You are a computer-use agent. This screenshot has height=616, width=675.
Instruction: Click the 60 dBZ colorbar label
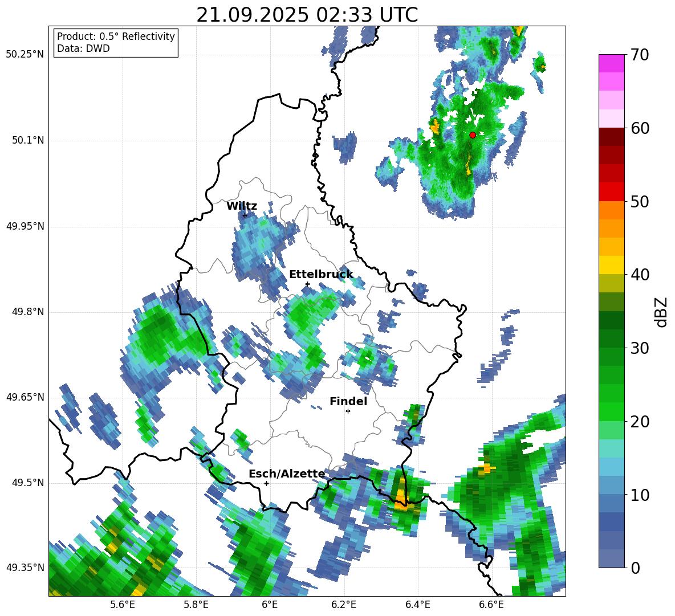coord(640,128)
